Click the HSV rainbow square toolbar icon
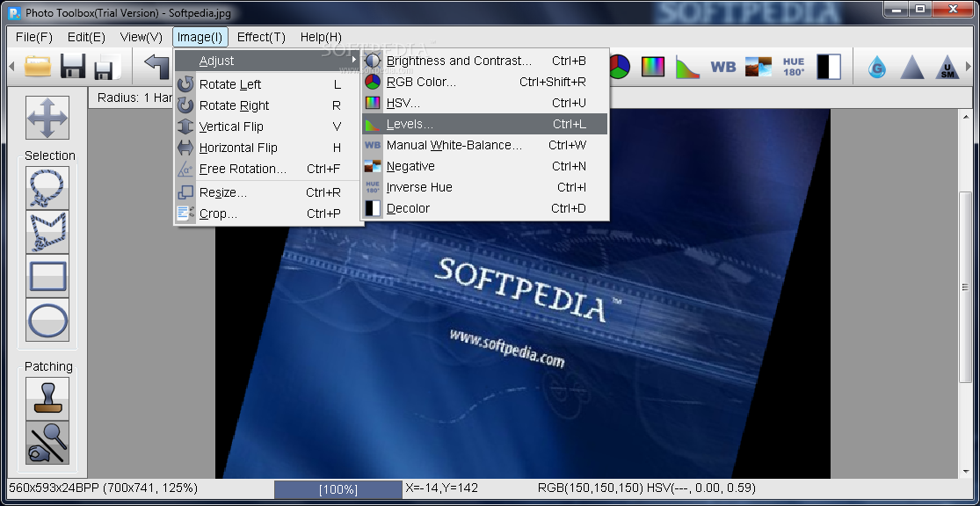 [x=652, y=67]
